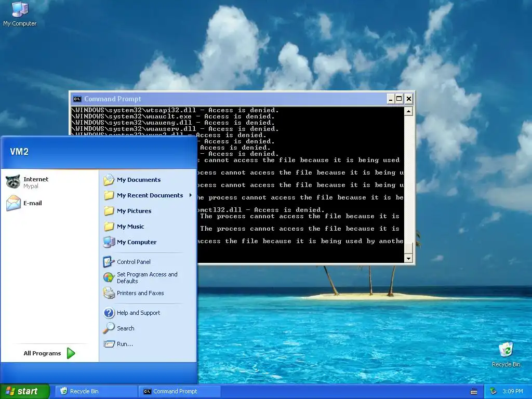Open My Music folder icon

click(x=109, y=227)
